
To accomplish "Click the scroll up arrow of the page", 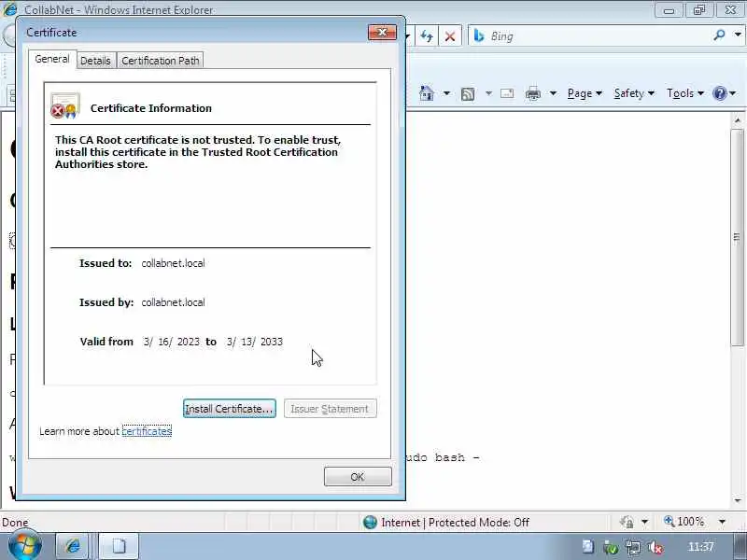I will (738, 120).
